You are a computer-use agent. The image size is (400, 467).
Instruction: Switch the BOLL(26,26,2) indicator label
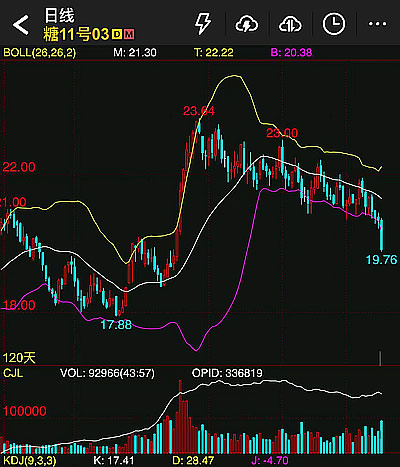[x=40, y=52]
